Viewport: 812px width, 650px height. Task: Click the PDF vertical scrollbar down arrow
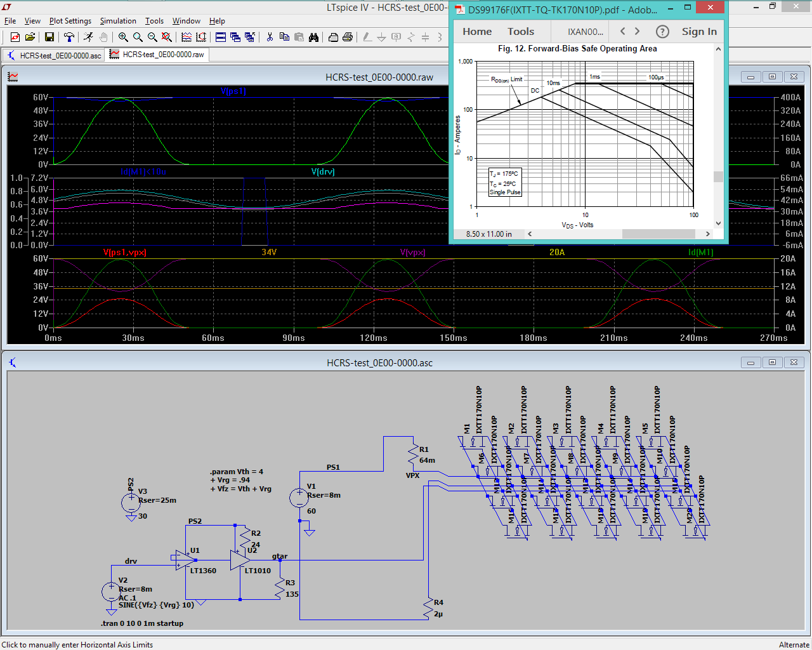coord(718,223)
